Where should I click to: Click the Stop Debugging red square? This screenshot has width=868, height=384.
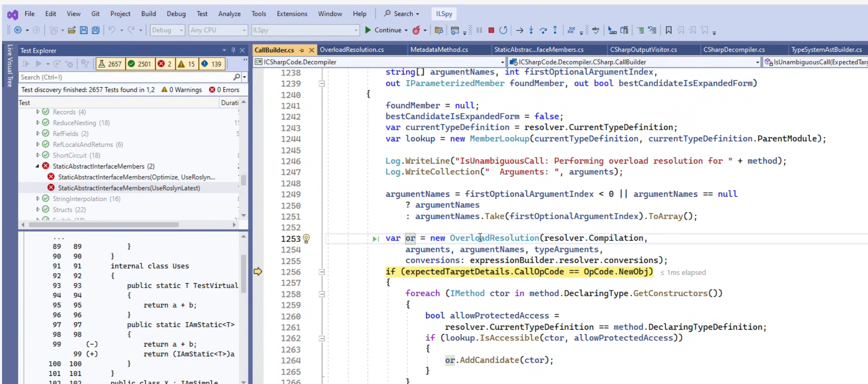pyautogui.click(x=491, y=30)
